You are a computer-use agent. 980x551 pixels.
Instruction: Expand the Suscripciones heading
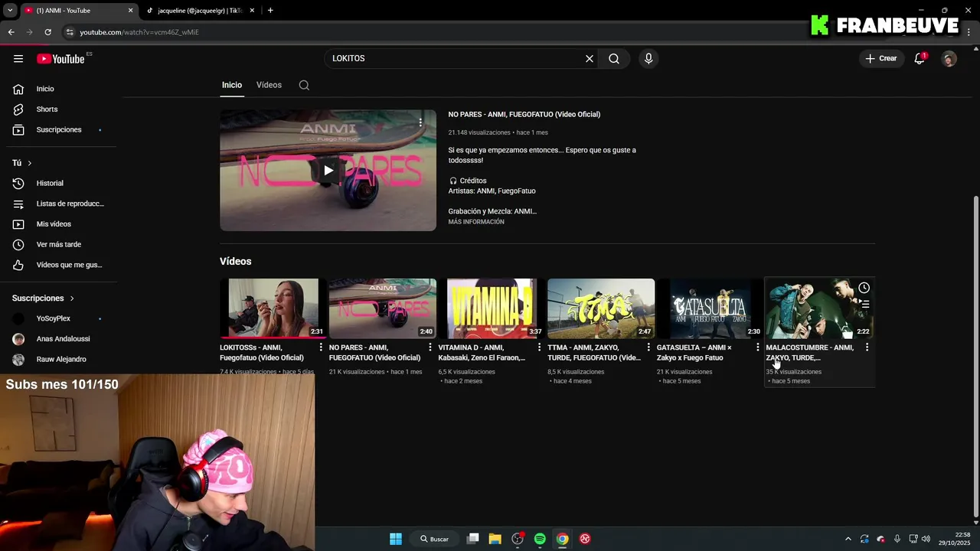click(44, 298)
